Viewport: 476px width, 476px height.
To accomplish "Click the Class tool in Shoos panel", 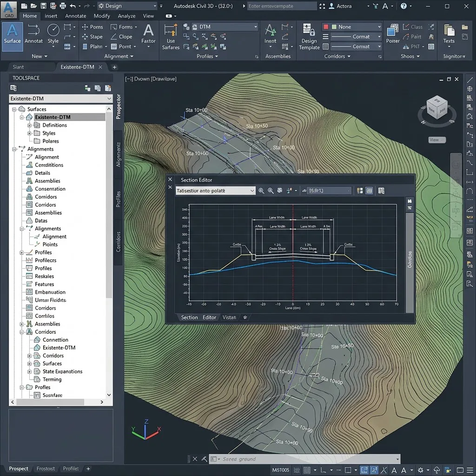I will [412, 26].
